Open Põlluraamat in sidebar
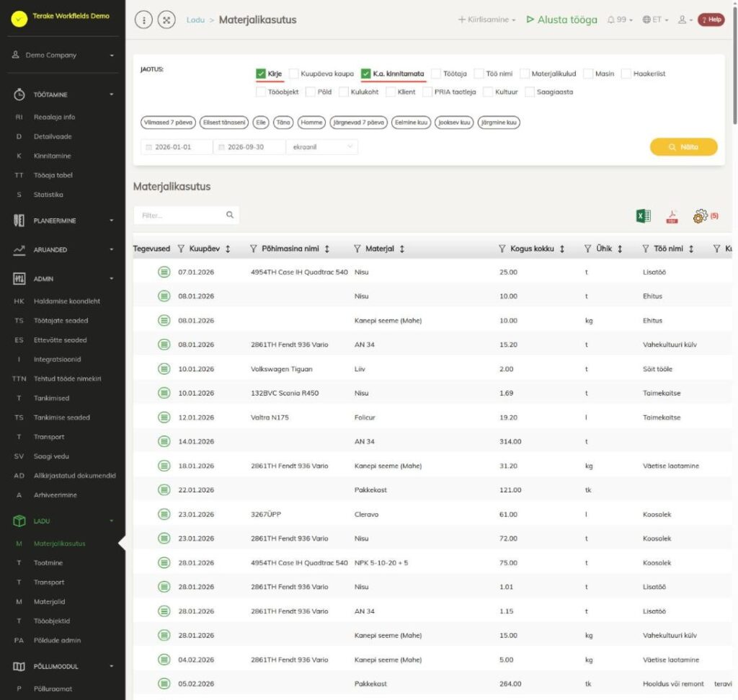738x700 pixels. 53,688
